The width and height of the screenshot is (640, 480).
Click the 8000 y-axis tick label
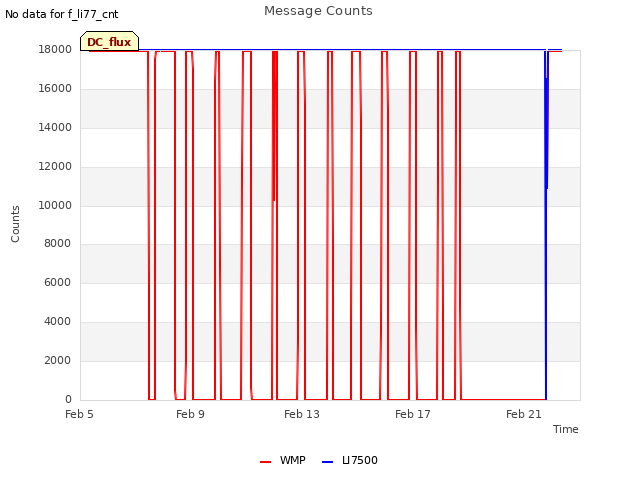(57, 243)
